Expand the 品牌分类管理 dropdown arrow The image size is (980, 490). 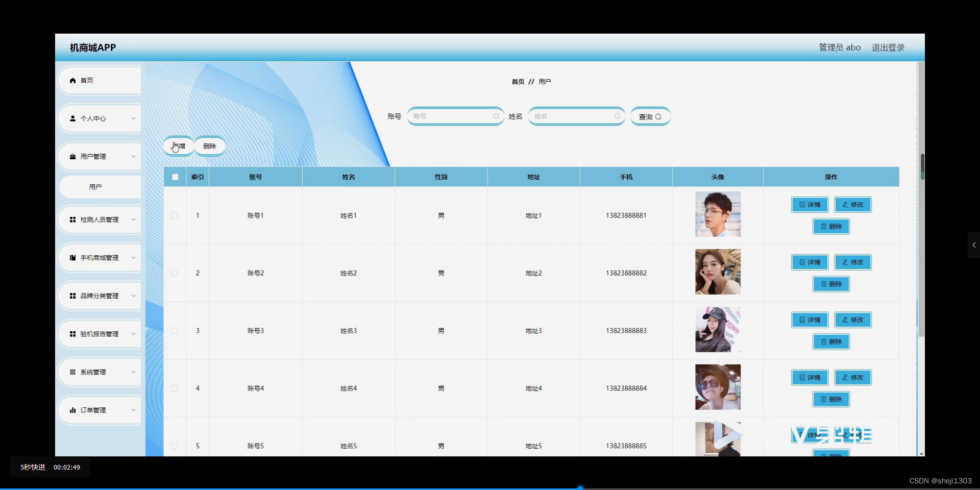133,296
